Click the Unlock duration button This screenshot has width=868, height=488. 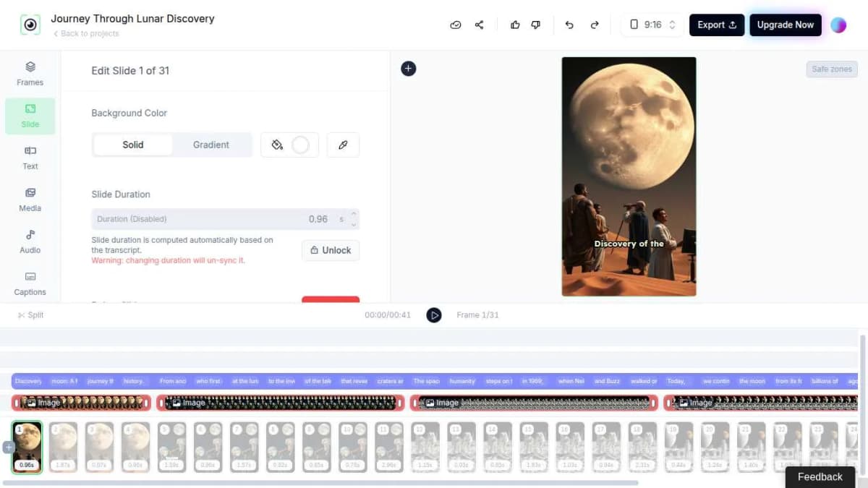click(331, 250)
